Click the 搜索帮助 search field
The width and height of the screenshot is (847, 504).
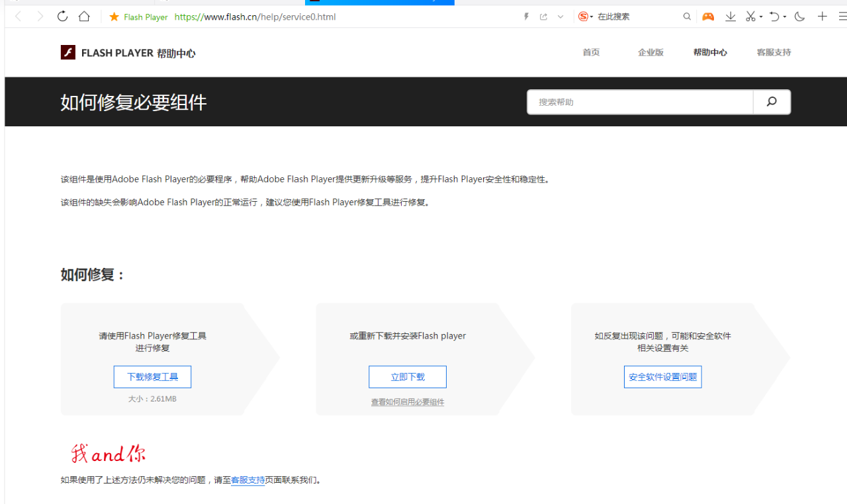641,102
